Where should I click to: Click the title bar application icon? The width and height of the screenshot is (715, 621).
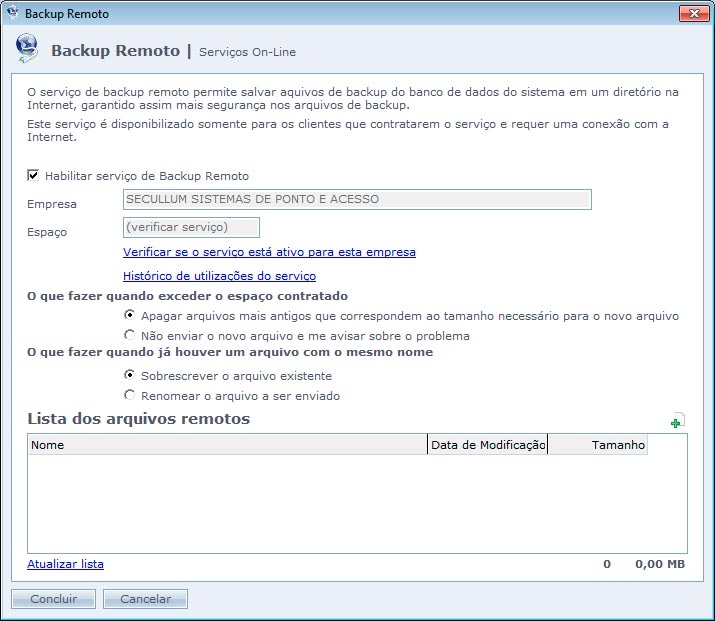pyautogui.click(x=13, y=14)
